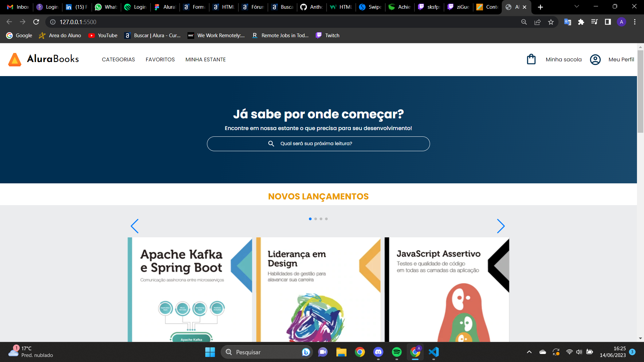The height and width of the screenshot is (362, 644).
Task: Open Liderança em Design book cover
Action: coord(318,290)
